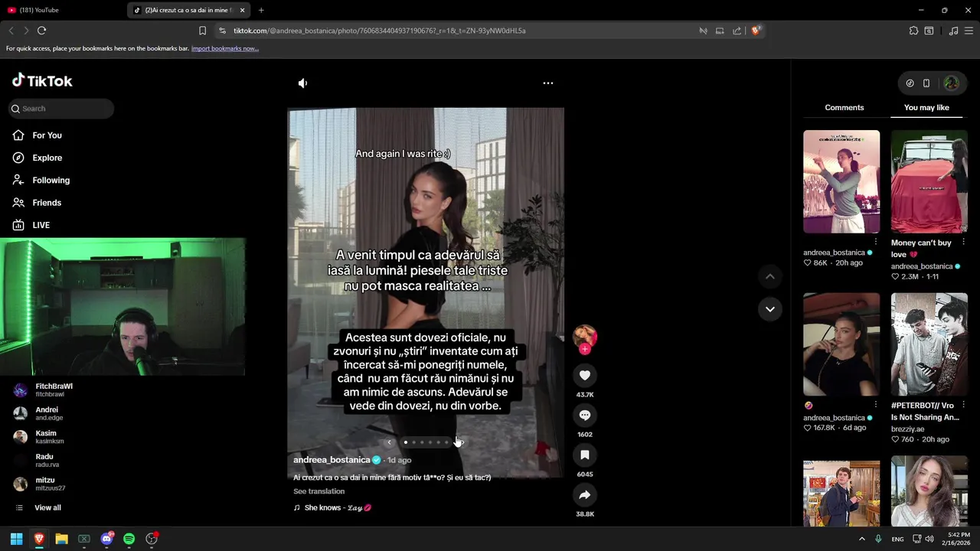Switch to the You may like tab
This screenshot has height=551, width=980.
926,108
